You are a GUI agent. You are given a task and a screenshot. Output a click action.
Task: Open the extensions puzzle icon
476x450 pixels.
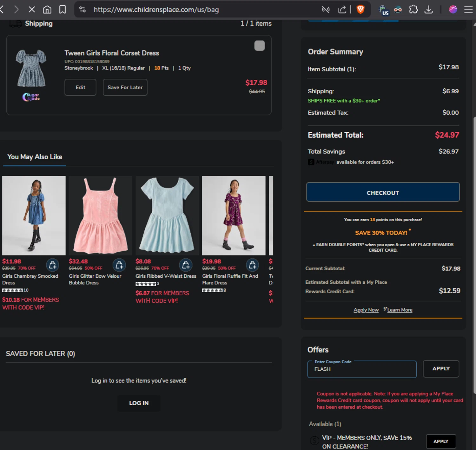413,10
